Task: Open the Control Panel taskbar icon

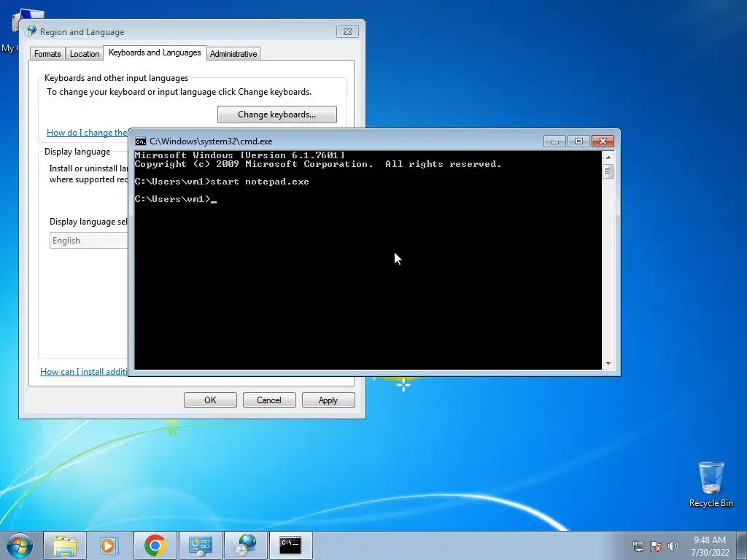Action: click(x=200, y=545)
